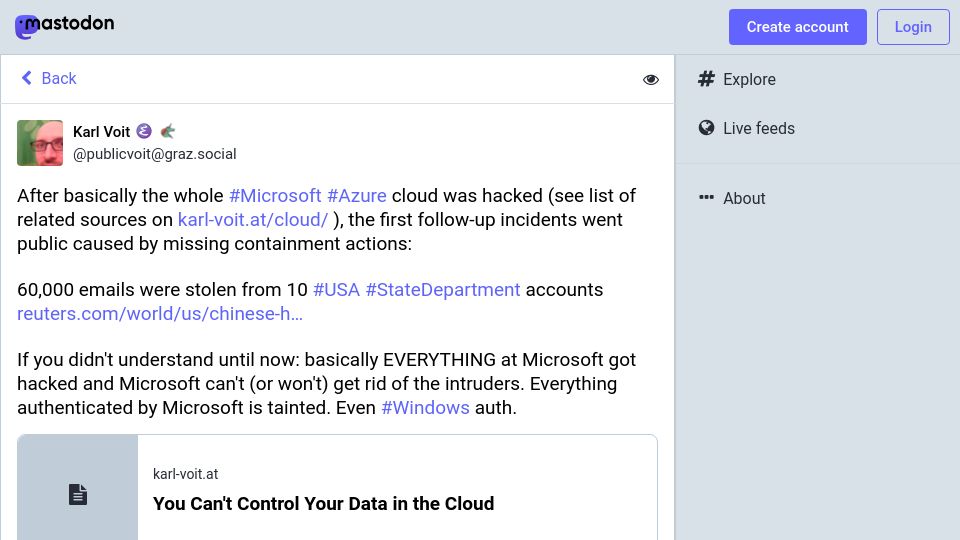Toggle sensitive content eye icon
Screen dimensions: 960x540
point(651,80)
